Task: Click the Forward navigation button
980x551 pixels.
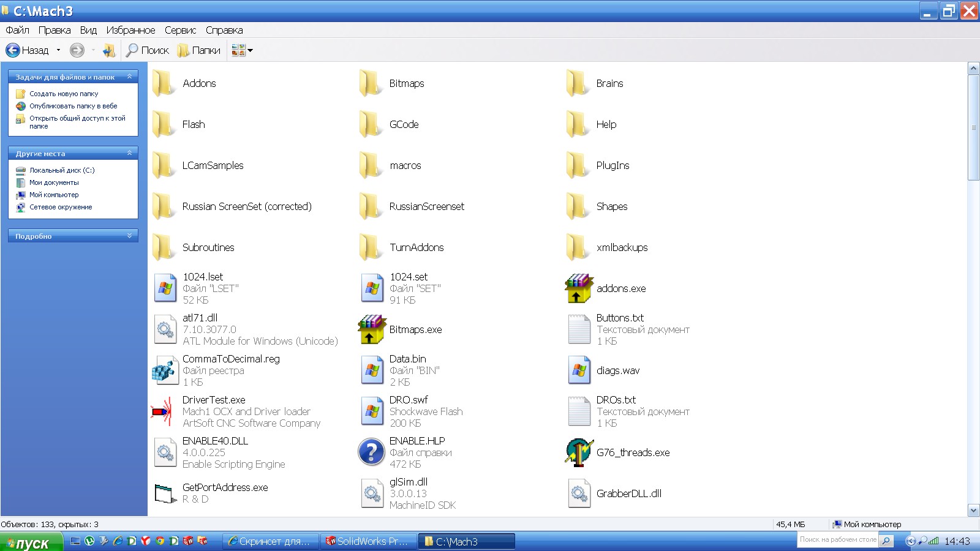Action: tap(77, 50)
